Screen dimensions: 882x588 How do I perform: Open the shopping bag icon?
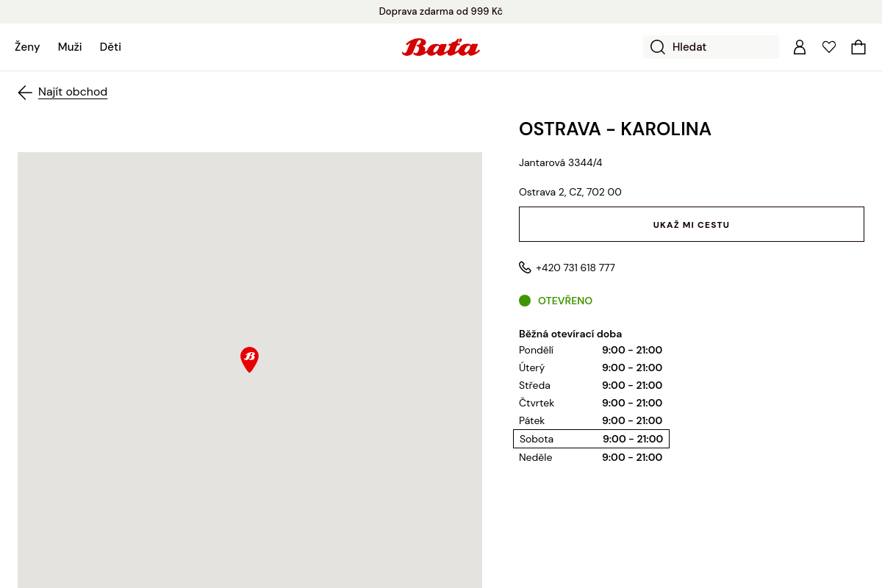[x=858, y=47]
